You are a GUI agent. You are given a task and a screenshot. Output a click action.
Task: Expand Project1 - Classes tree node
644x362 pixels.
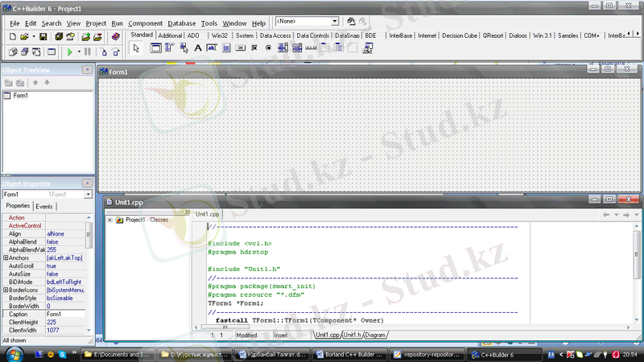(x=110, y=220)
